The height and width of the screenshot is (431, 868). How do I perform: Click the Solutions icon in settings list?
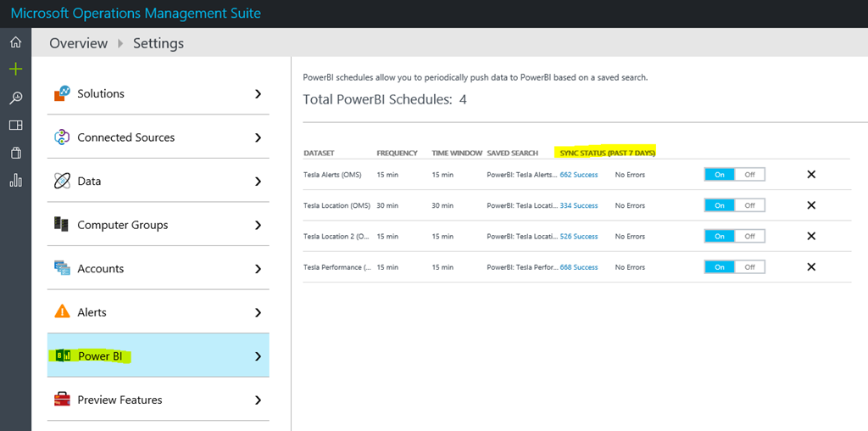pyautogui.click(x=62, y=93)
